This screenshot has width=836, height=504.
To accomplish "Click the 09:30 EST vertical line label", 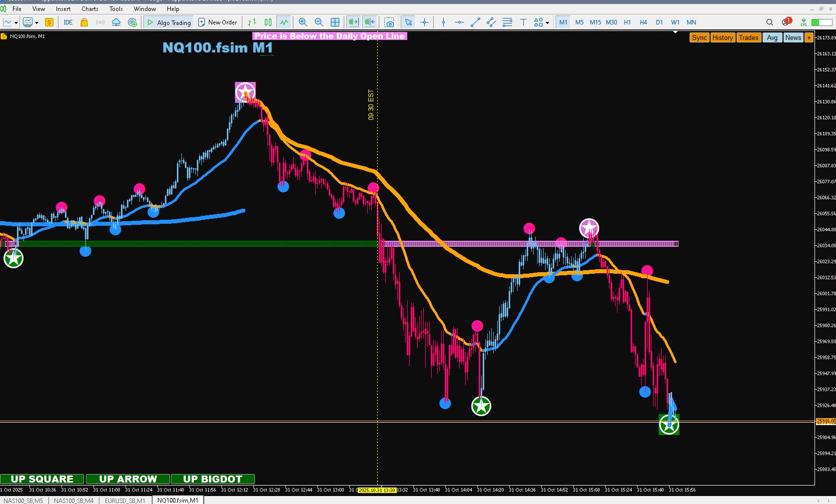I will (x=371, y=105).
